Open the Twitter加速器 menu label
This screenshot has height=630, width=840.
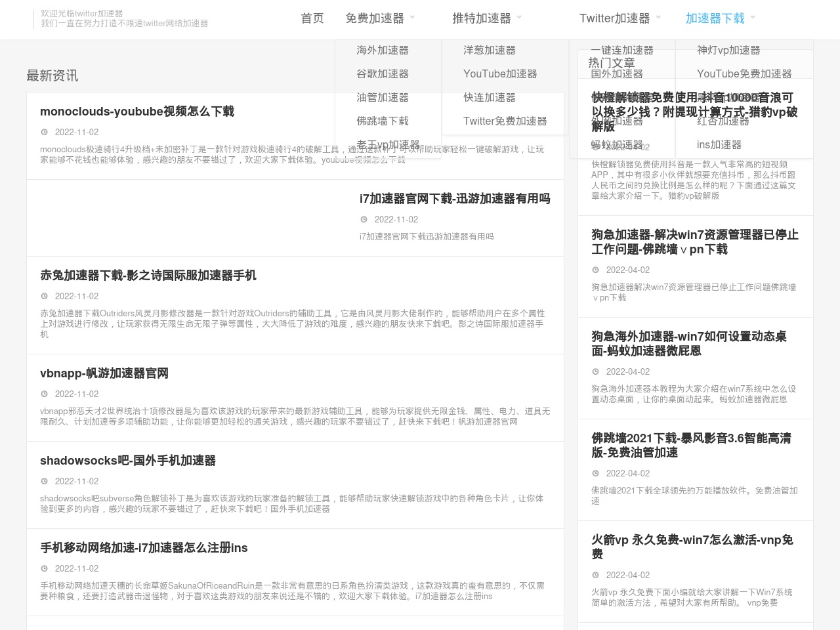pos(614,18)
